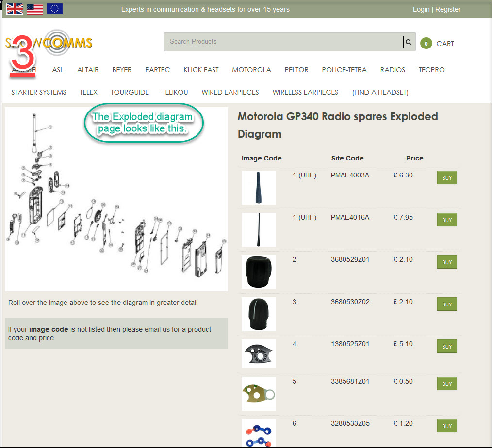Select the US flag icon
492x448 pixels.
pyautogui.click(x=35, y=9)
